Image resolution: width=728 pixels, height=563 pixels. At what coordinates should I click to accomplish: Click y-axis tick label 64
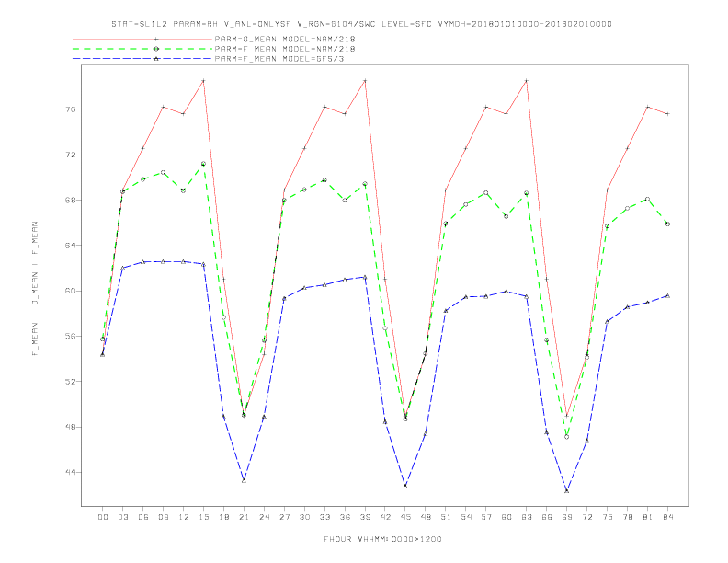click(x=72, y=246)
